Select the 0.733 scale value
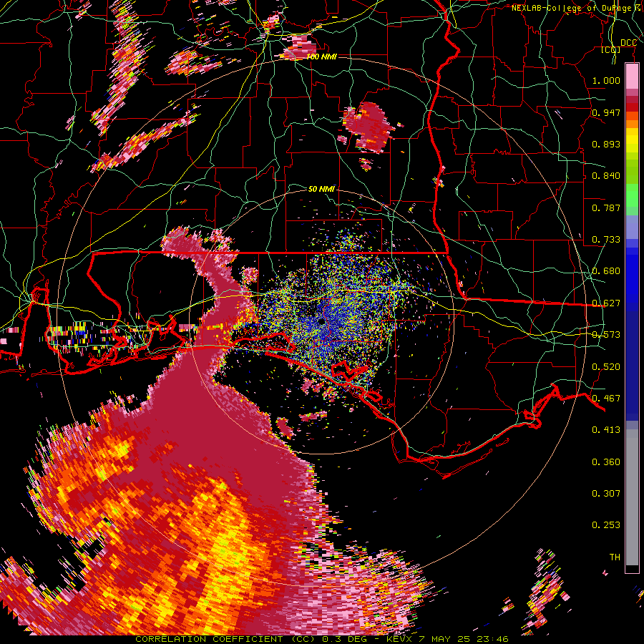This screenshot has width=644, height=644. [x=606, y=240]
